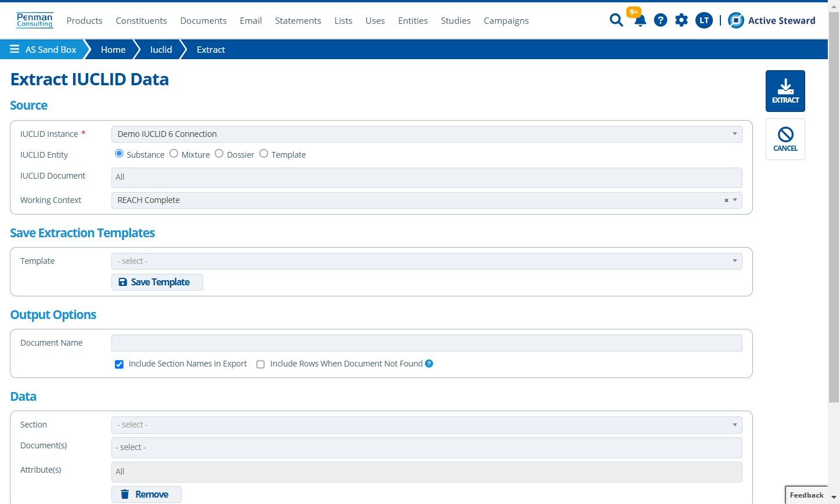Screen dimensions: 840x504
Task: Open the Working Context dropdown
Action: (x=427, y=200)
